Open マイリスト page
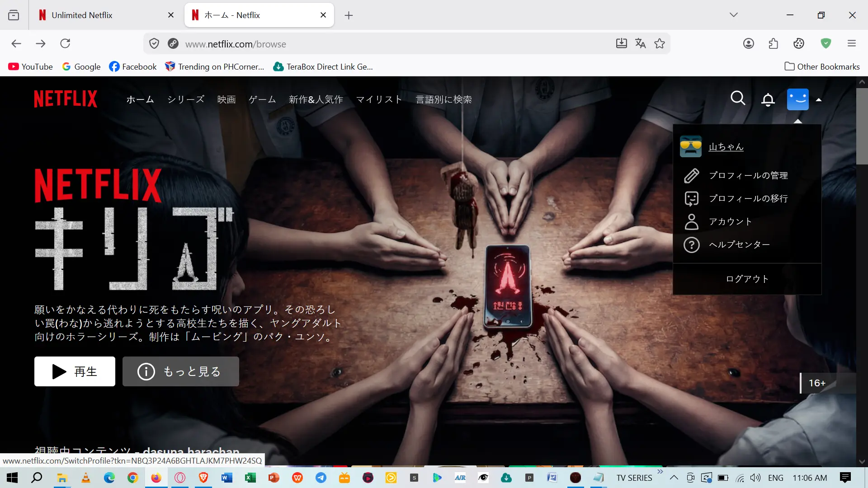This screenshot has height=488, width=868. tap(379, 99)
